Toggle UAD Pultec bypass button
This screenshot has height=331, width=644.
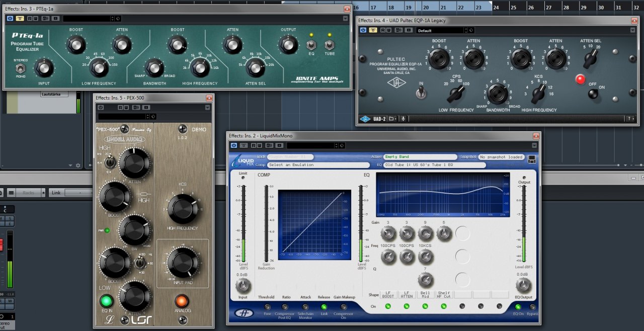click(373, 30)
